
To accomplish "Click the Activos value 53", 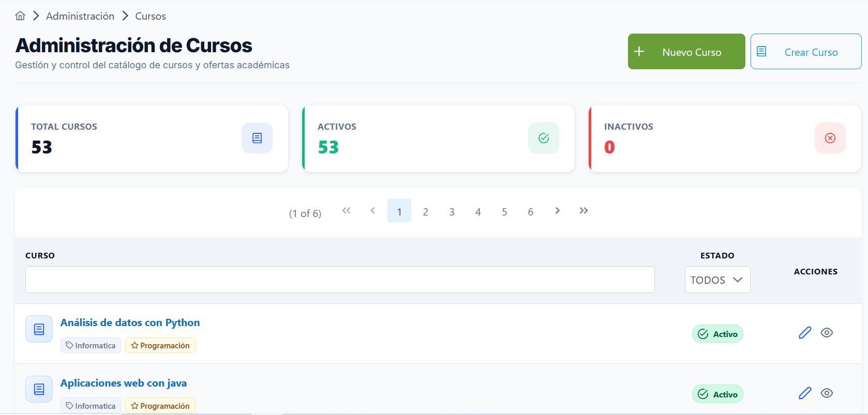I will point(328,147).
